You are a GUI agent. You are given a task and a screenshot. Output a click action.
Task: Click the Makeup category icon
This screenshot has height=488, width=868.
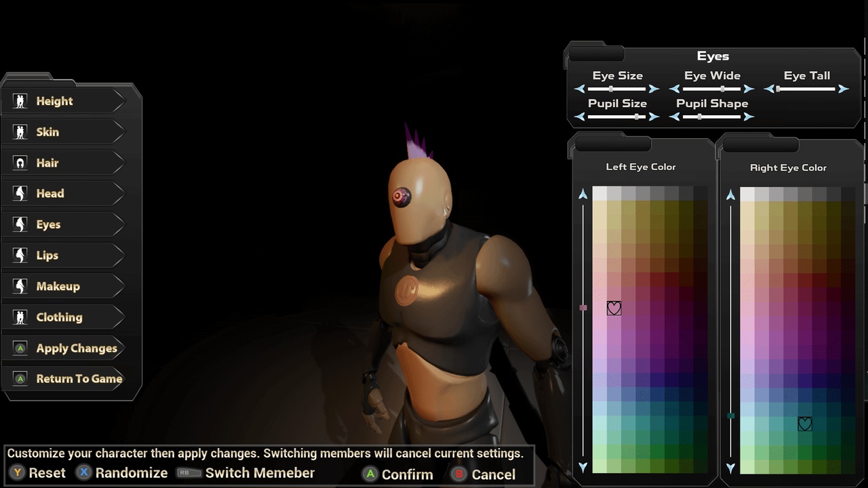point(20,286)
